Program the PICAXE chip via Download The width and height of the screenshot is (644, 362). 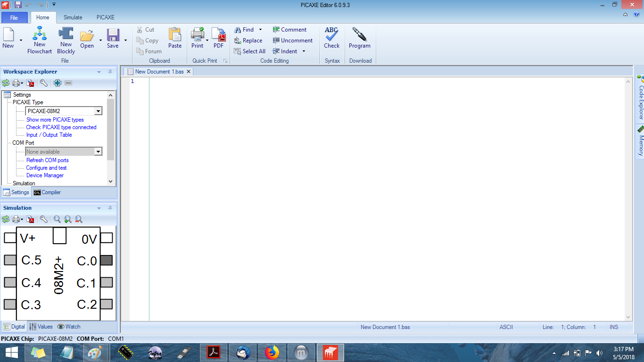click(360, 38)
